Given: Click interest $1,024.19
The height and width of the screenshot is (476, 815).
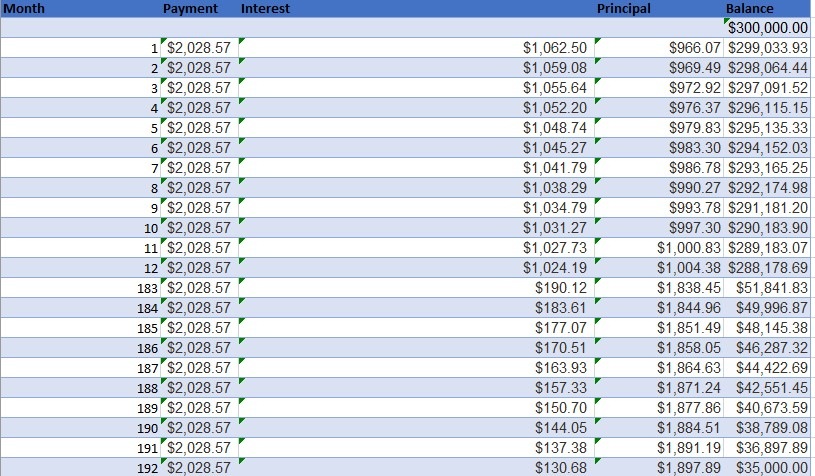Looking at the screenshot, I should 416,268.
